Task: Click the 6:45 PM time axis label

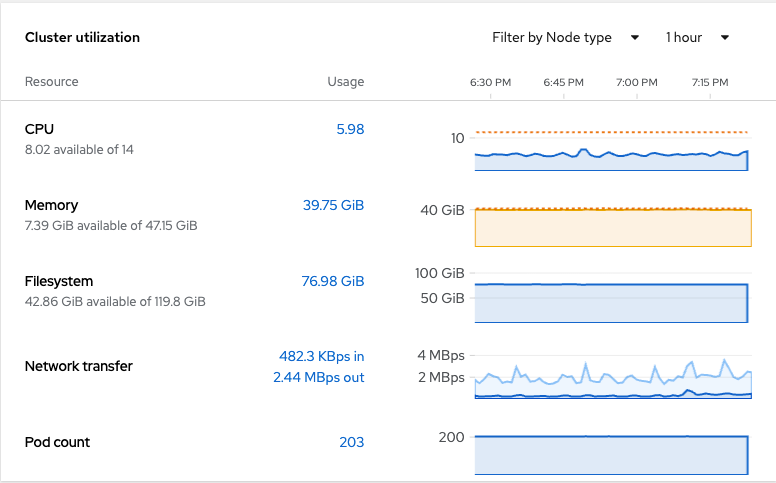Action: 564,82
